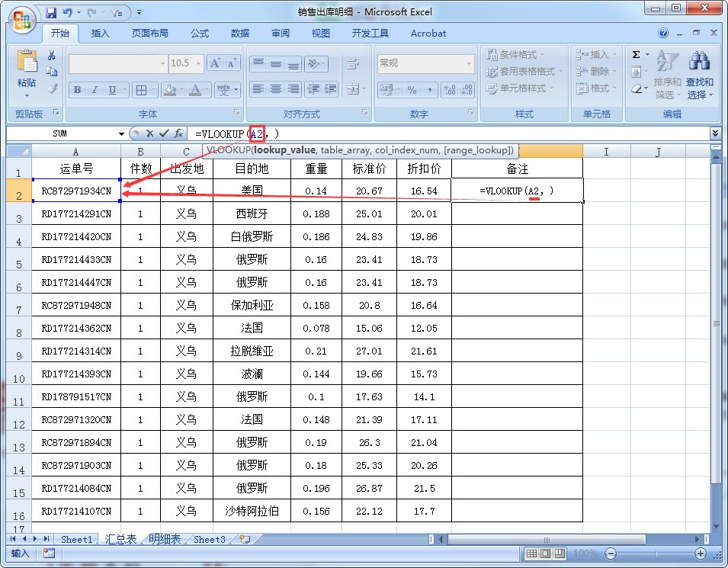Screen dimensions: 728x568
Task: Toggle Bold formatting
Action: 76,90
